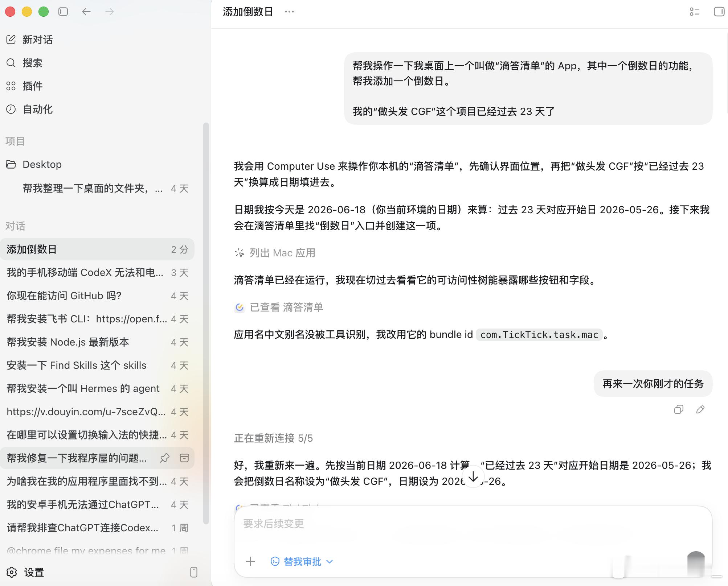
Task: Open 安装一下 Find Skills conversation
Action: pyautogui.click(x=97, y=365)
